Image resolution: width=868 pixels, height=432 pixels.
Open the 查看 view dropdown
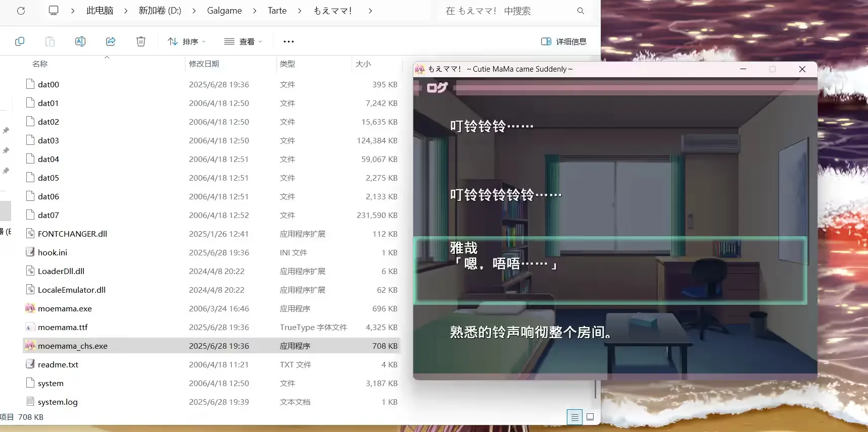coord(243,41)
